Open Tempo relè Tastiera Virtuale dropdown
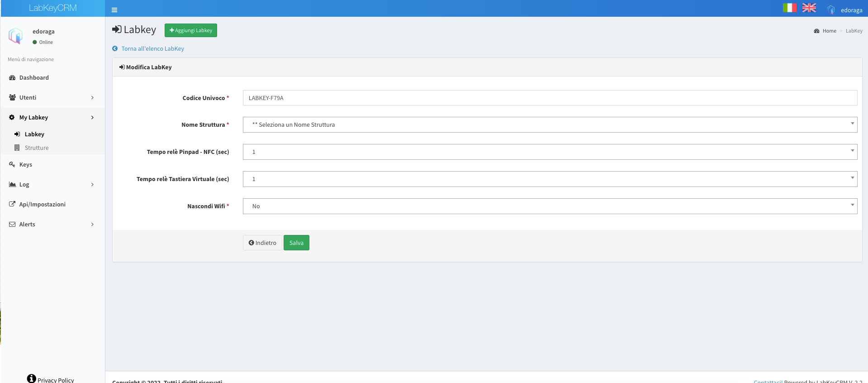Image resolution: width=868 pixels, height=383 pixels. [x=550, y=179]
